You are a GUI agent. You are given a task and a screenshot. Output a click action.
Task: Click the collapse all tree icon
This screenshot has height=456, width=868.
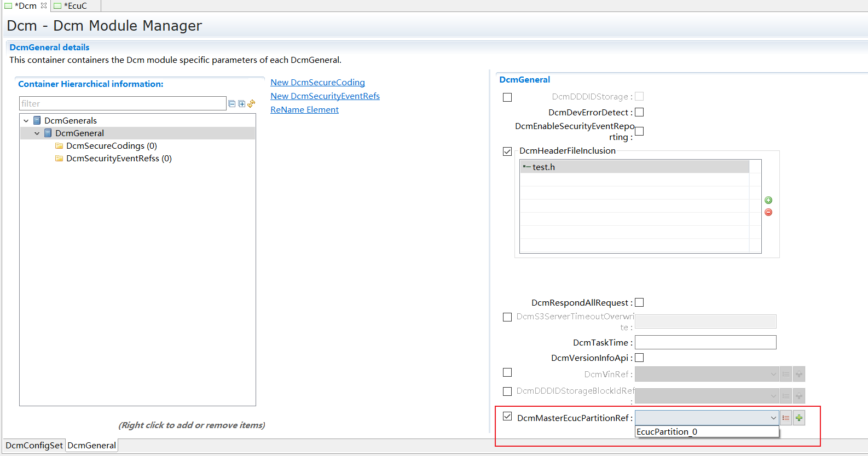coord(232,104)
